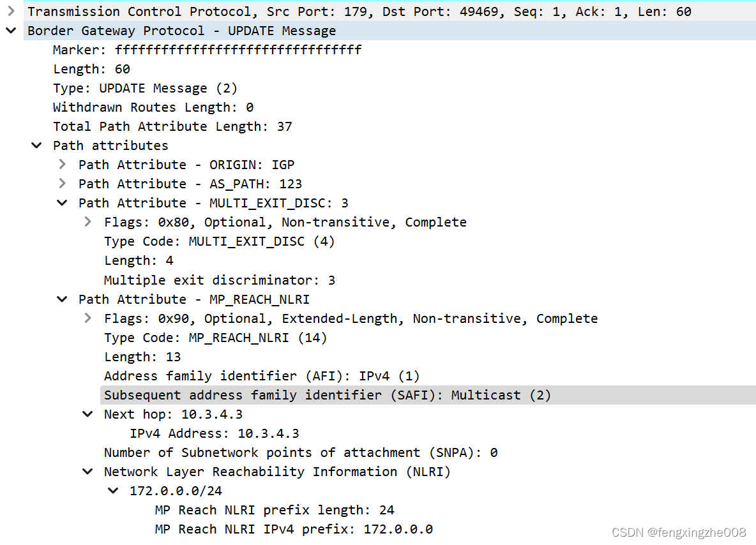Click the CSDN fengxingzhe008 watermark text

point(679,532)
